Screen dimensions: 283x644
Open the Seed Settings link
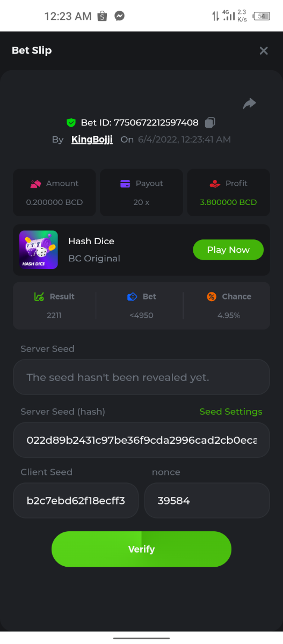[231, 412]
